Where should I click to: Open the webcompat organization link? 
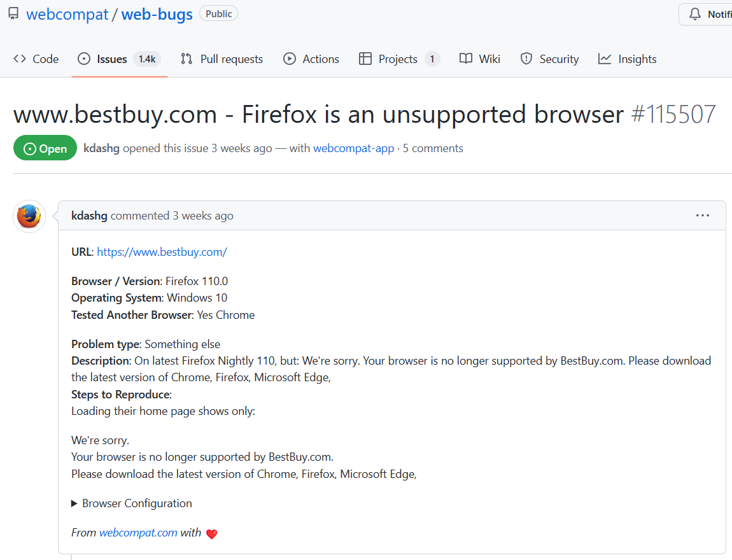(x=67, y=15)
